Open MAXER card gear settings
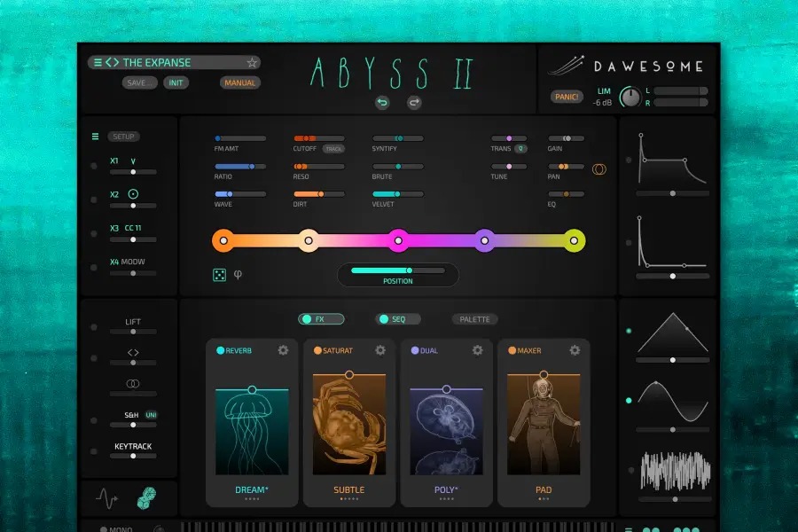 575,350
